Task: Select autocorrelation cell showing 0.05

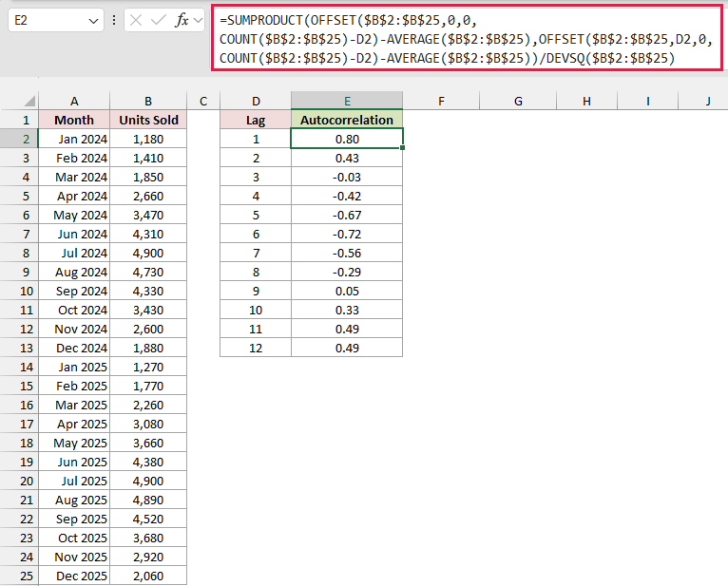Action: click(x=347, y=291)
